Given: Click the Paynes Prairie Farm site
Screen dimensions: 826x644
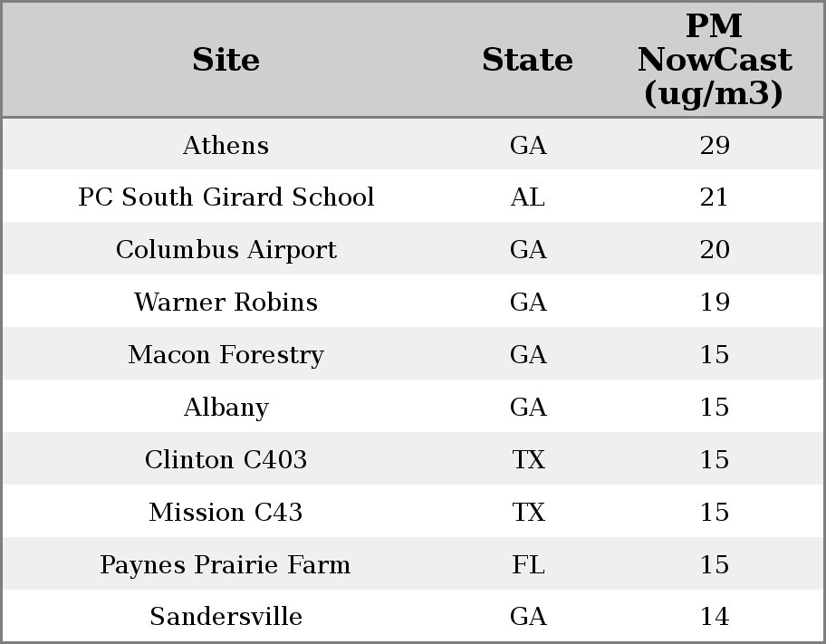Looking at the screenshot, I should click(226, 565).
